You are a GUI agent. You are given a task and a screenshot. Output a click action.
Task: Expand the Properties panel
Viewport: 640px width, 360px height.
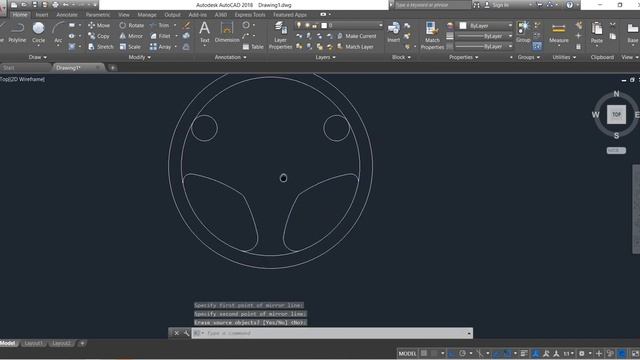tap(464, 58)
